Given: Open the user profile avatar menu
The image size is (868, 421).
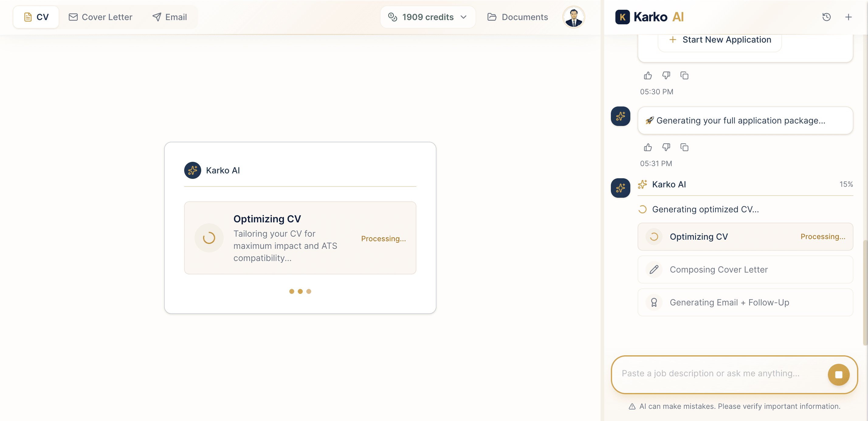Looking at the screenshot, I should pyautogui.click(x=573, y=17).
